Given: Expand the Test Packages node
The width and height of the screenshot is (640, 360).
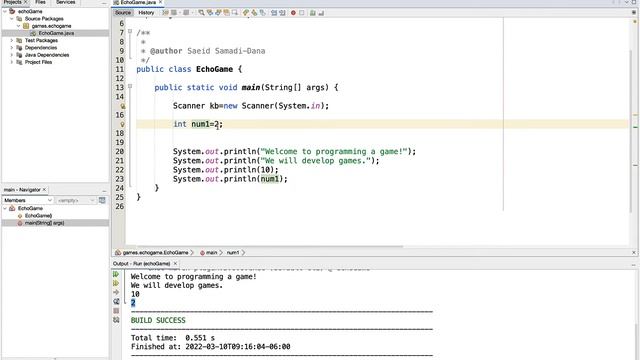Looking at the screenshot, I should tap(12, 40).
